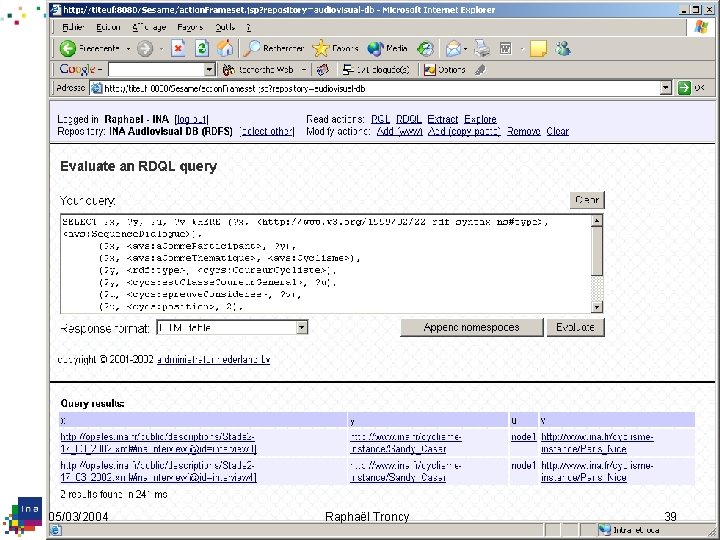Open the RQL read action link
Screen dimensions: 720x540
click(380, 119)
